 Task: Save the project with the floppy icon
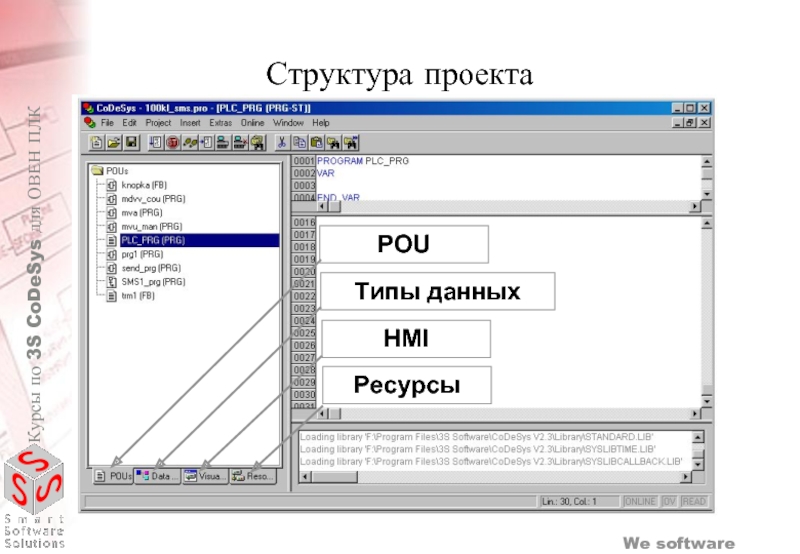point(131,143)
